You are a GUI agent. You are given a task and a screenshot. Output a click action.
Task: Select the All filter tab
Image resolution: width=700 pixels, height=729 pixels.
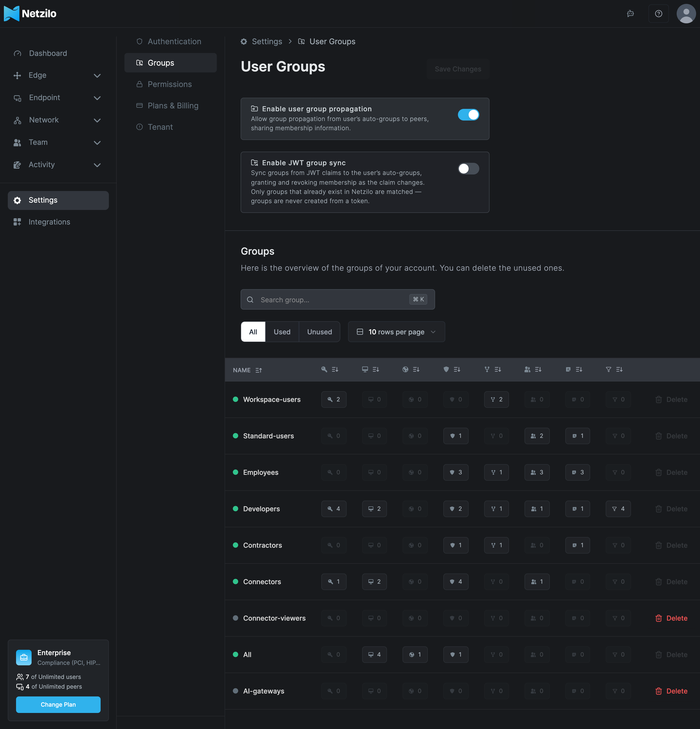253,332
